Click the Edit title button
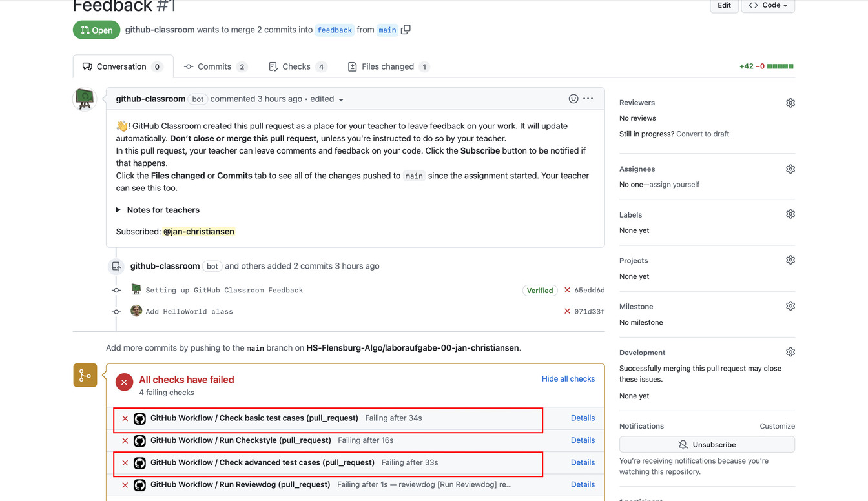 pos(724,5)
